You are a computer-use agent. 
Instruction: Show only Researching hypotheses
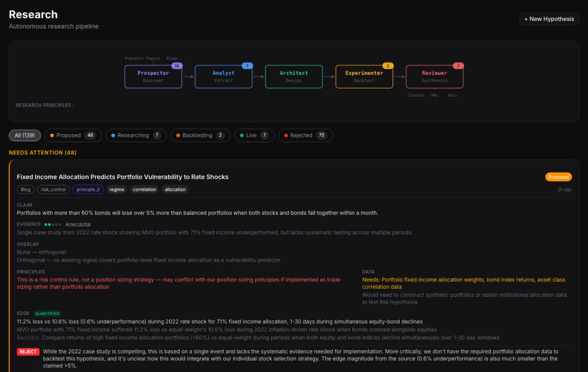(136, 135)
